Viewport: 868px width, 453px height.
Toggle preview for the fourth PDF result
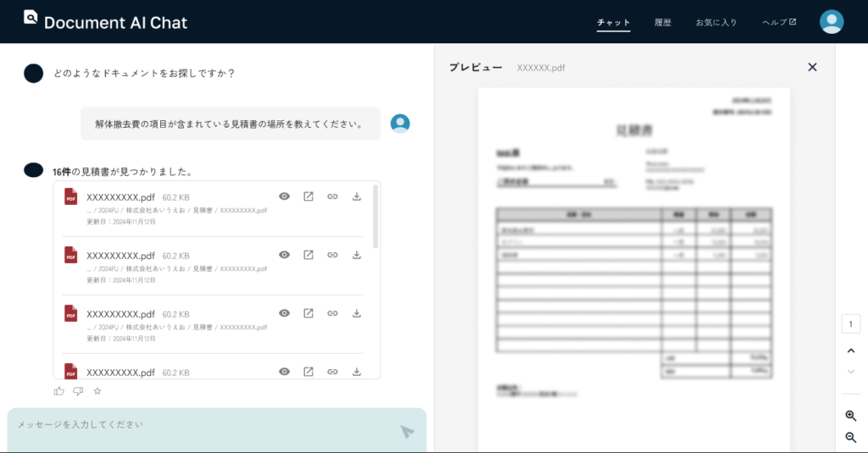click(285, 372)
